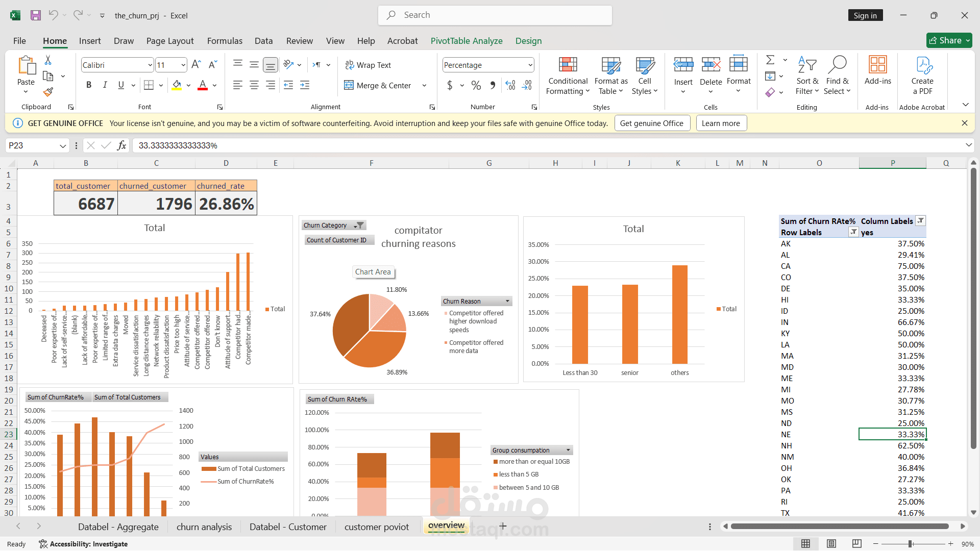Open the churn analysis sheet tab

204,527
